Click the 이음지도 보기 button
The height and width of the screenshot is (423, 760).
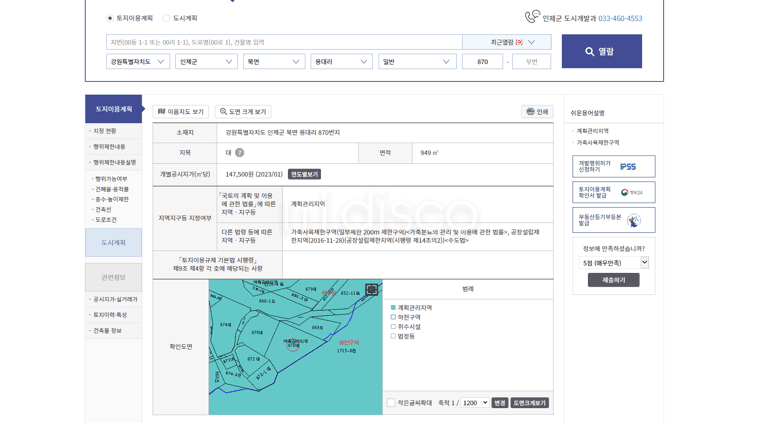pyautogui.click(x=181, y=111)
